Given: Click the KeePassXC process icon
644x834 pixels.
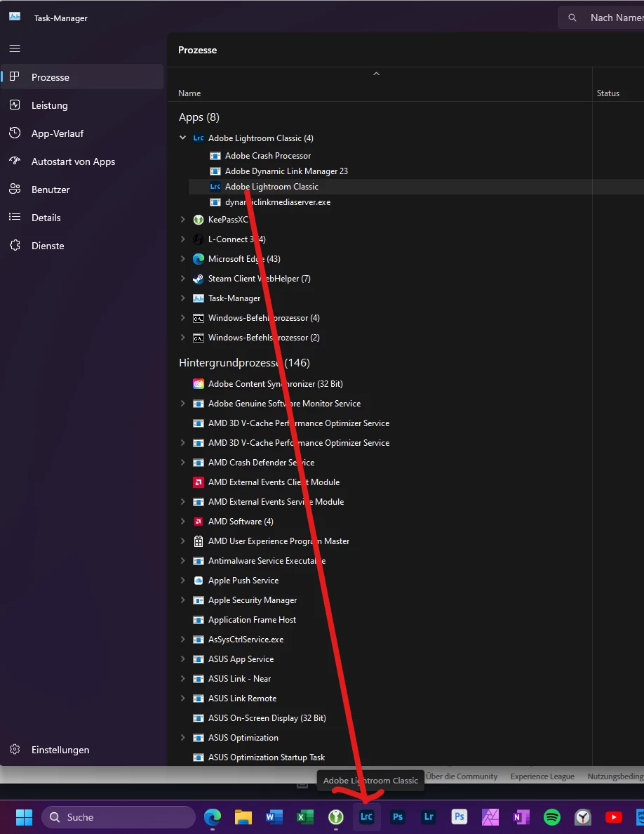Looking at the screenshot, I should (199, 220).
